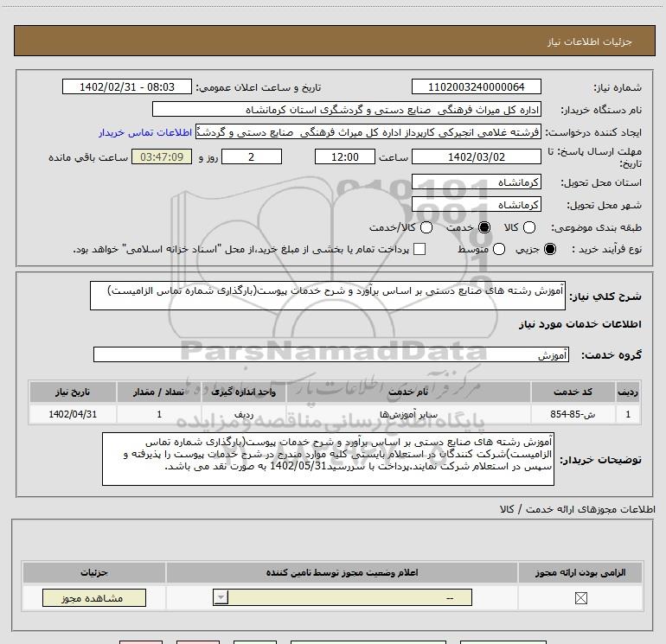
Task: Click the واحد اندازه گیری column header
Action: pyautogui.click(x=243, y=392)
